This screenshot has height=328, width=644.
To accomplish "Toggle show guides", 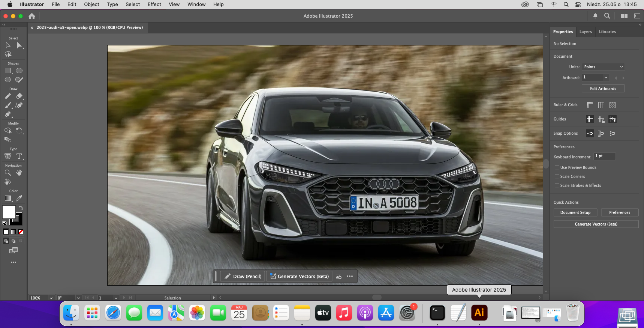I will 590,119.
